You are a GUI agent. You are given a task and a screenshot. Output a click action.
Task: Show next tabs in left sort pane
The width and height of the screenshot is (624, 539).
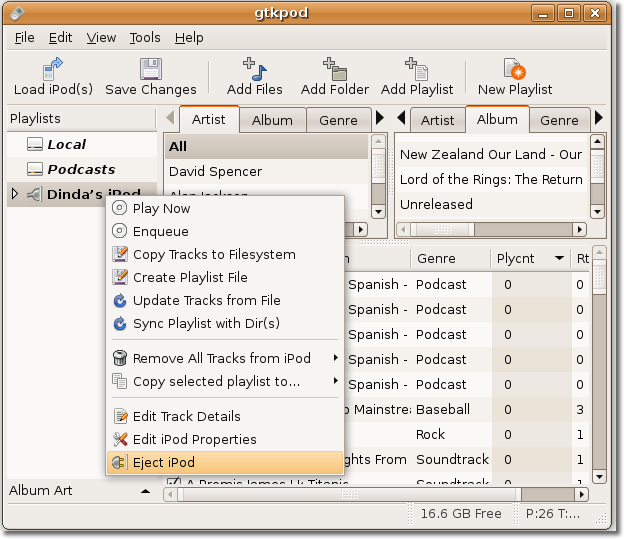point(380,118)
